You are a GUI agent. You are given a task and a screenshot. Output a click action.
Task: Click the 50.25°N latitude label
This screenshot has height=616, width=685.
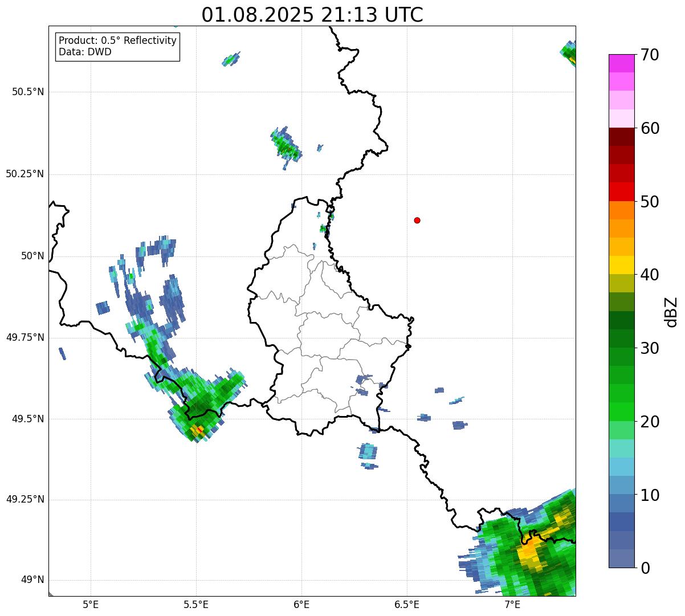25,174
